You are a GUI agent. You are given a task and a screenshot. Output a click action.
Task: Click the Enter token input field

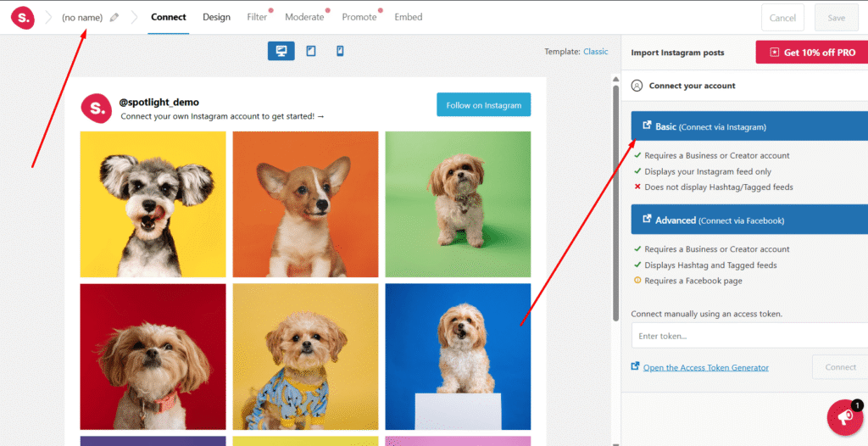(749, 336)
